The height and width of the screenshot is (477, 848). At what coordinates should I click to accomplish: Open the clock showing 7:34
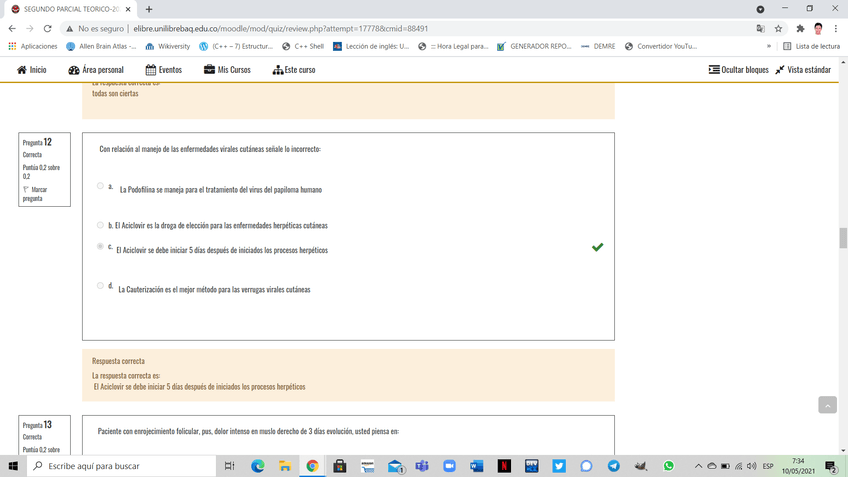click(798, 466)
